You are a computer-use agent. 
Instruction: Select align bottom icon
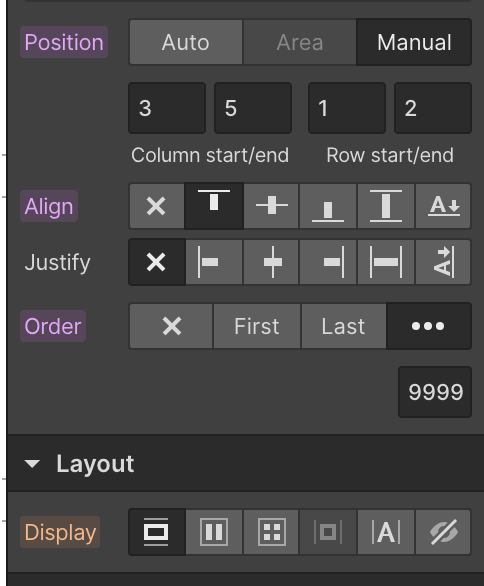coord(328,206)
